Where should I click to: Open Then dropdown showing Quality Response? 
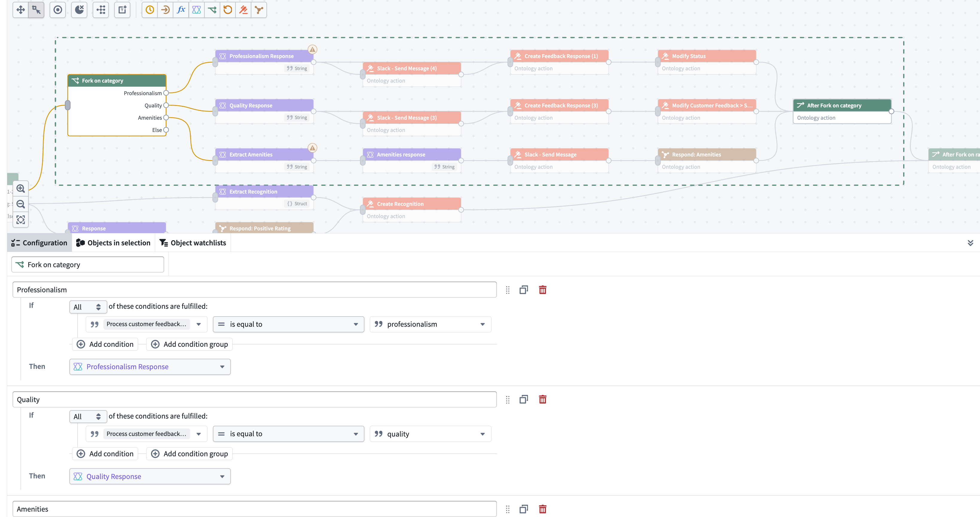coord(150,476)
